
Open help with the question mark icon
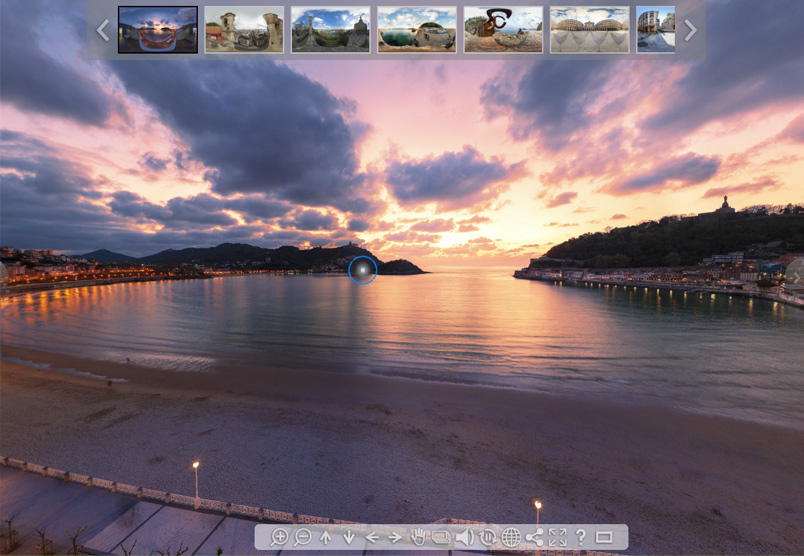click(580, 537)
